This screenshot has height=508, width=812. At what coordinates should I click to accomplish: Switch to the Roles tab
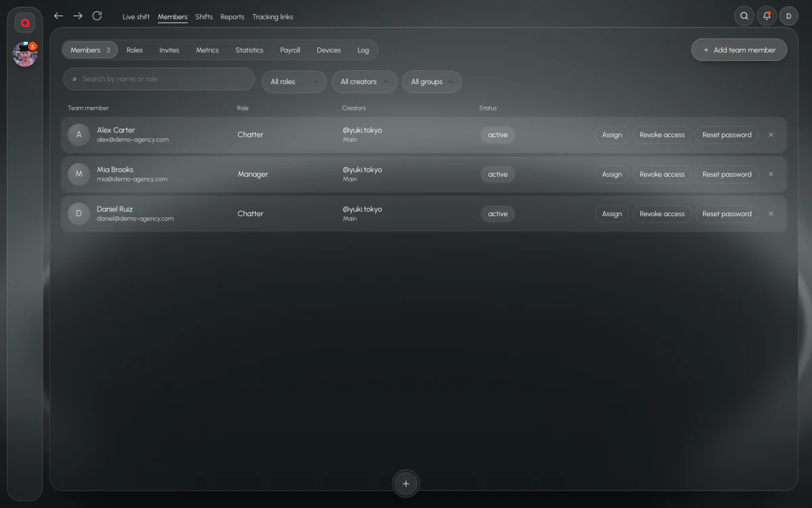[135, 50]
